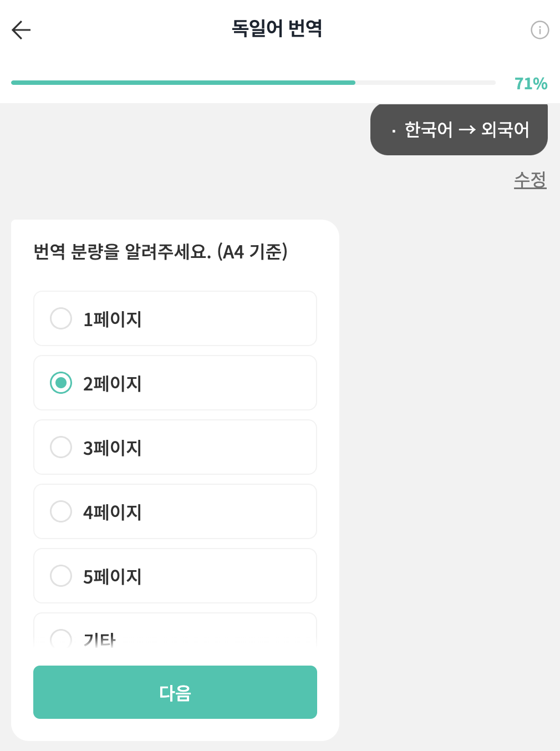Select the 2페이지 radio button

(x=61, y=383)
